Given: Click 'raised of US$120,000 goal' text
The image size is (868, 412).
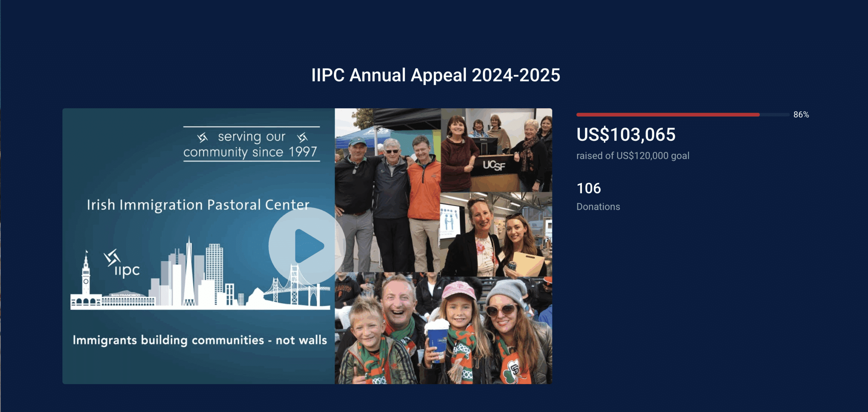Looking at the screenshot, I should point(633,156).
